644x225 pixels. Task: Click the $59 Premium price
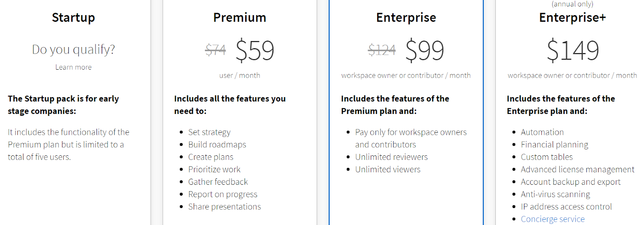click(255, 50)
